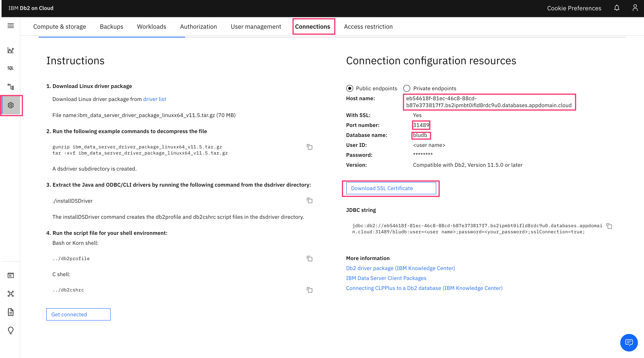Open the SQL editor sidebar icon
Image resolution: width=644 pixels, height=358 pixels.
point(11,68)
